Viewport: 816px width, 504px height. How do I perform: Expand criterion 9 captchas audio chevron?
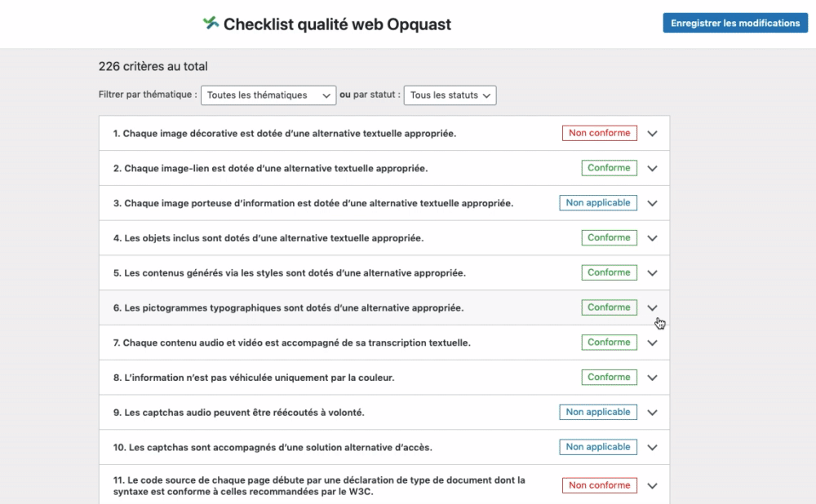(x=652, y=413)
